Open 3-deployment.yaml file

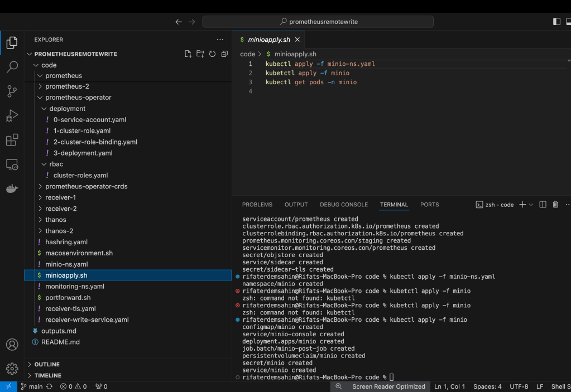[x=83, y=153]
